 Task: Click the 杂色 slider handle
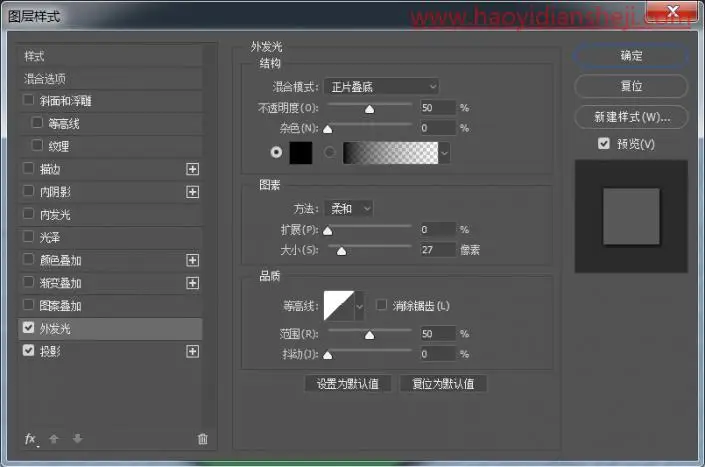point(328,129)
